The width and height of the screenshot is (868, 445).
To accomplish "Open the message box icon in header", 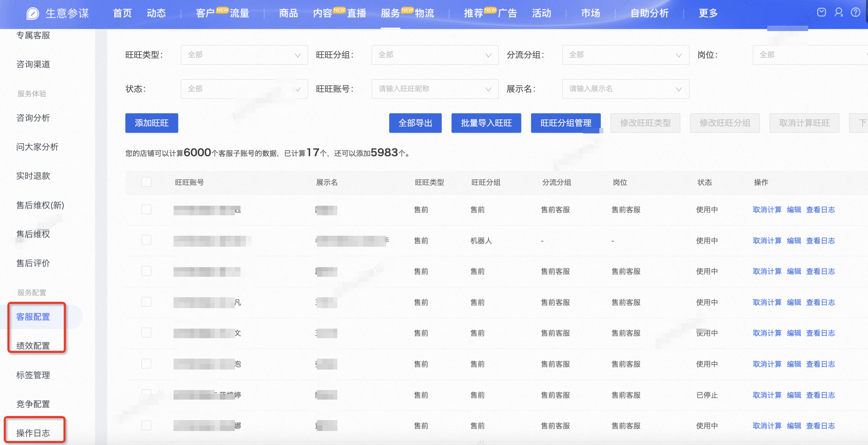I will click(x=821, y=13).
